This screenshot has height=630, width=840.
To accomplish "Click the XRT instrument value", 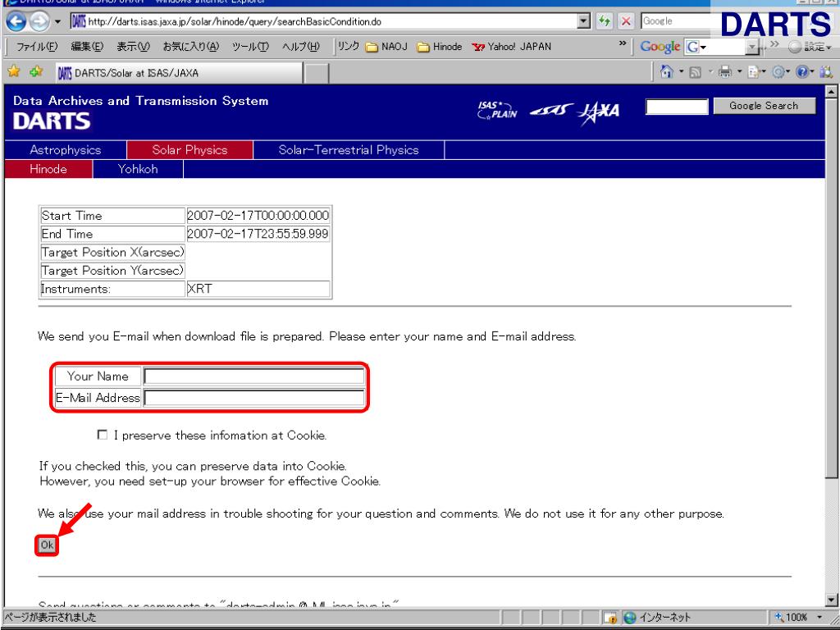I will tap(199, 289).
